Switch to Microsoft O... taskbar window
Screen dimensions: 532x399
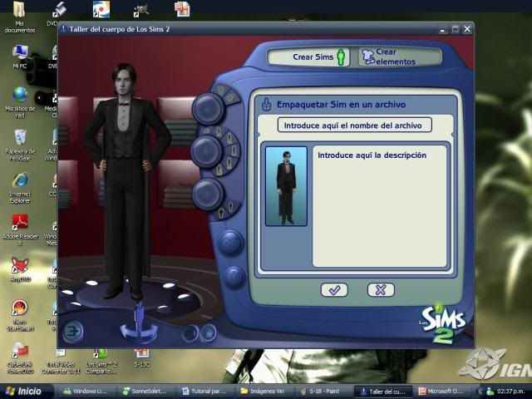(x=441, y=392)
